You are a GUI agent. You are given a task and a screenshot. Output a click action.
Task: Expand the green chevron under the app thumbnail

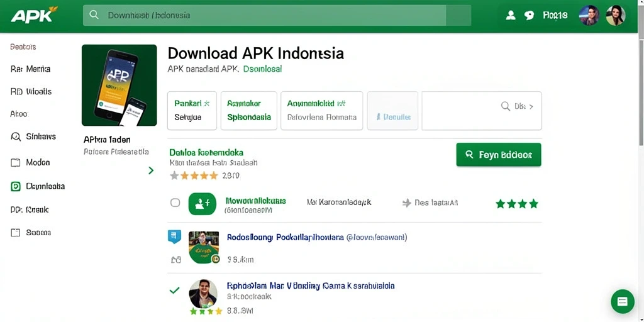(151, 170)
